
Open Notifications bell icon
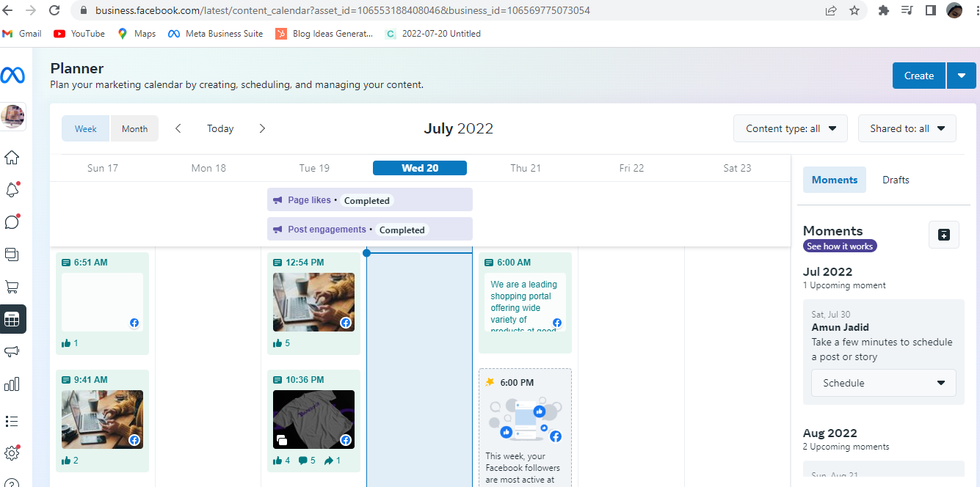[12, 190]
